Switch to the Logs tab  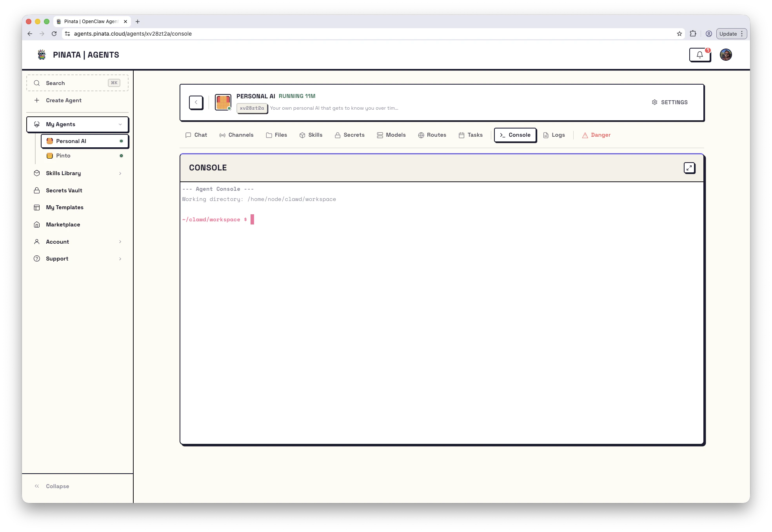(554, 135)
